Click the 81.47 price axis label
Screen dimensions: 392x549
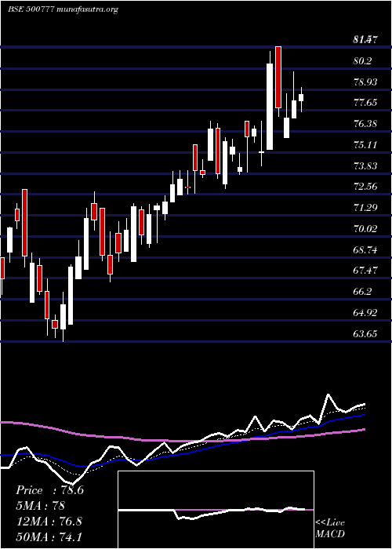[365, 40]
